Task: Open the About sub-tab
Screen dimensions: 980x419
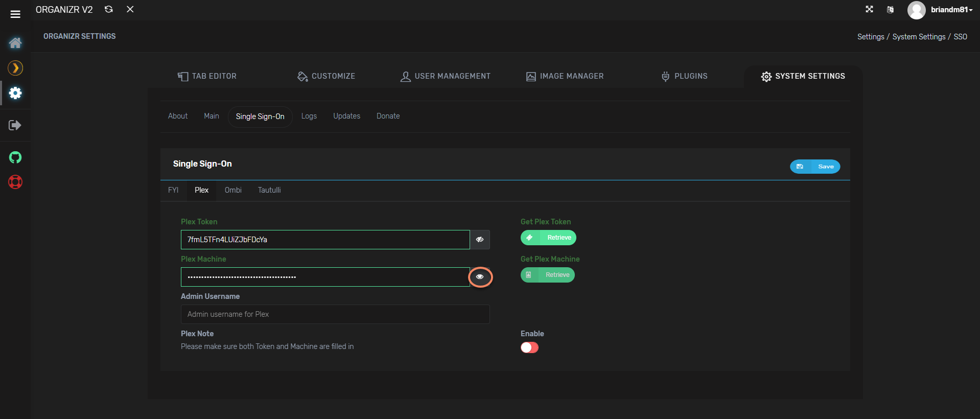Action: [178, 116]
